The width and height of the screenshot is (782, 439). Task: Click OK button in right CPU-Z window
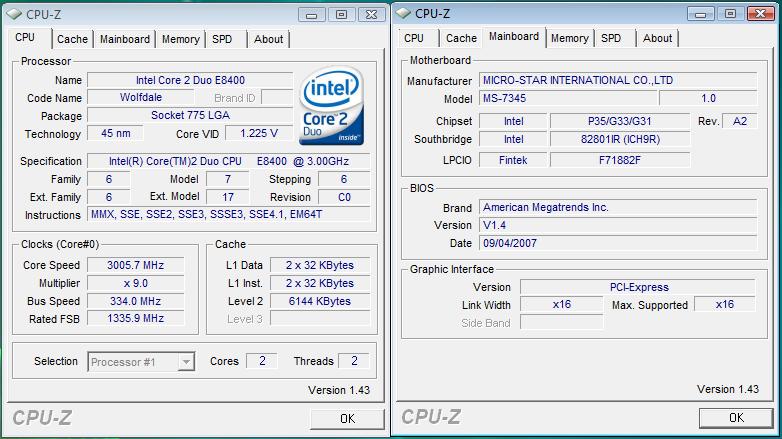736,418
